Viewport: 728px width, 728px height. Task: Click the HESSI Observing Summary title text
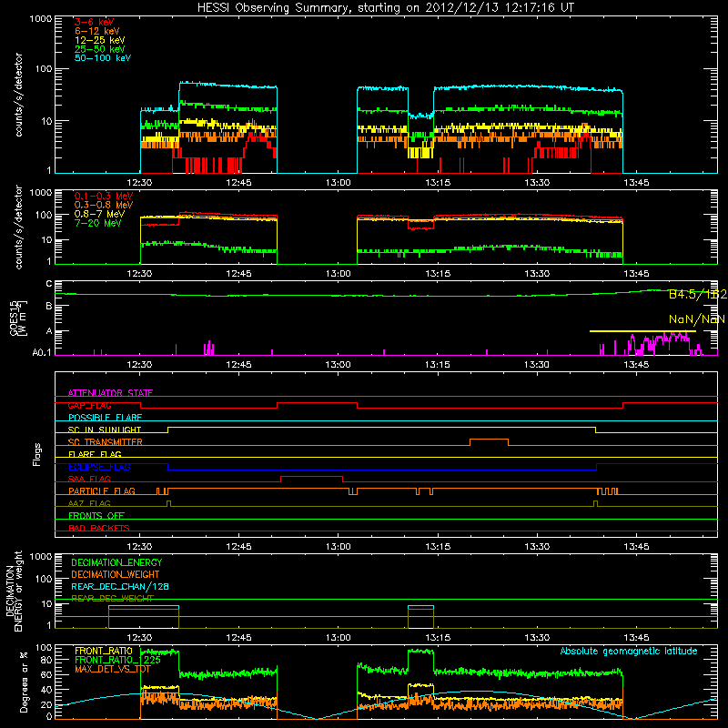coord(386,8)
